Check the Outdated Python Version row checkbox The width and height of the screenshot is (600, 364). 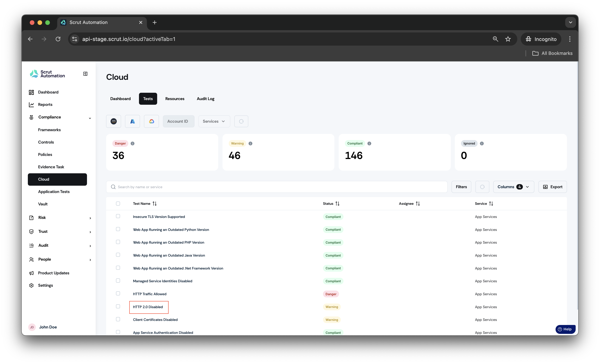118,229
